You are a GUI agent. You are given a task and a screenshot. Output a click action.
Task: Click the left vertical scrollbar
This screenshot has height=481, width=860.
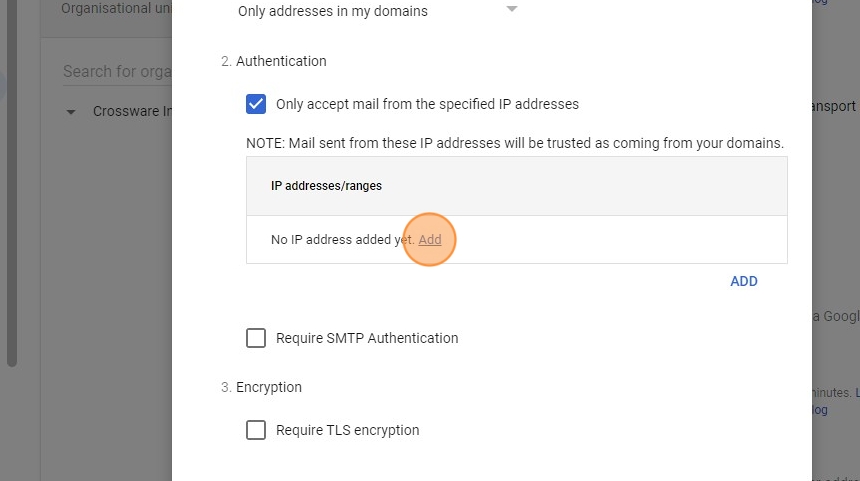tap(12, 200)
